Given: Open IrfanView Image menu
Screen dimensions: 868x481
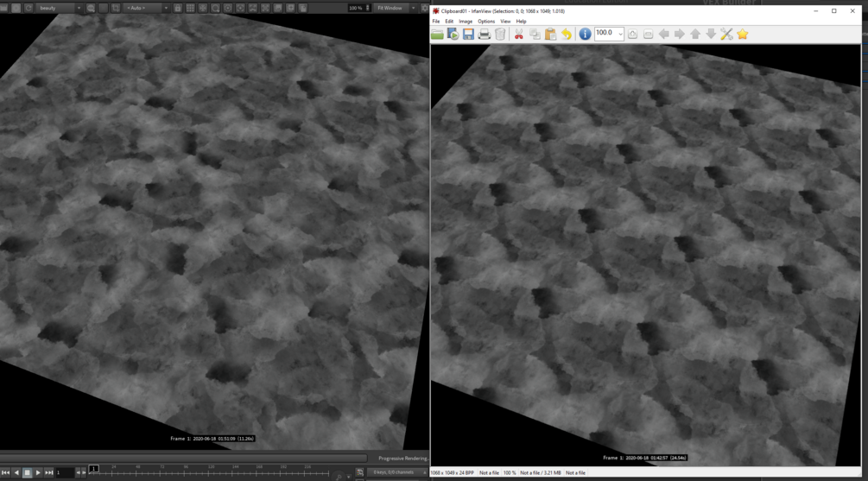Looking at the screenshot, I should (466, 22).
